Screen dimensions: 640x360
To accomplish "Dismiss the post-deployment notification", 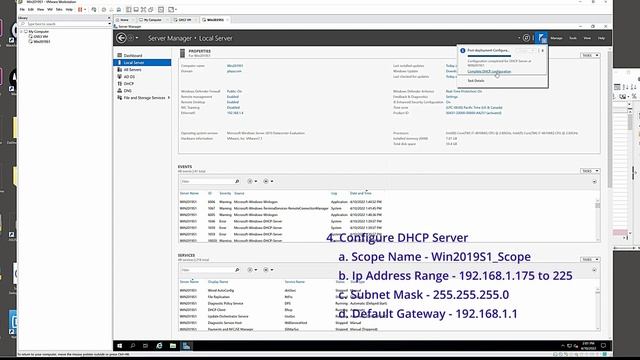I will (542, 51).
